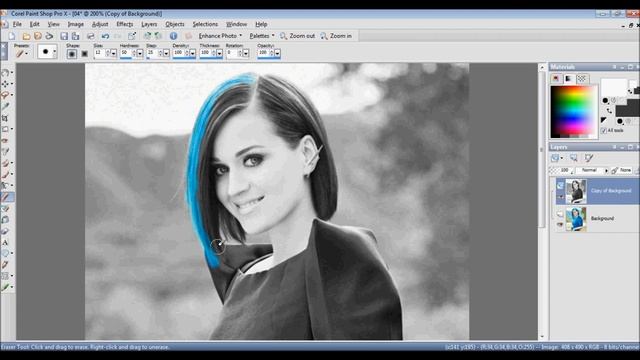The width and height of the screenshot is (640, 360).
Task: Click the layer link None button
Action: coord(622,170)
